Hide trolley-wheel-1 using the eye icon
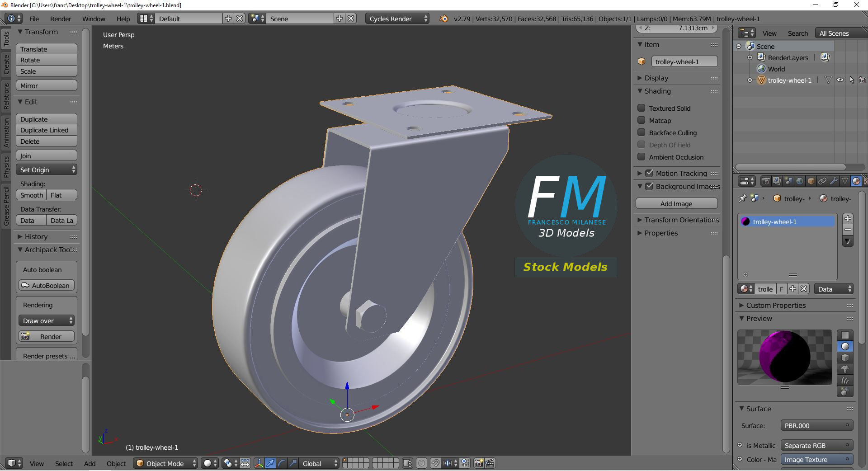Viewport: 868px width, 471px height. 840,80
